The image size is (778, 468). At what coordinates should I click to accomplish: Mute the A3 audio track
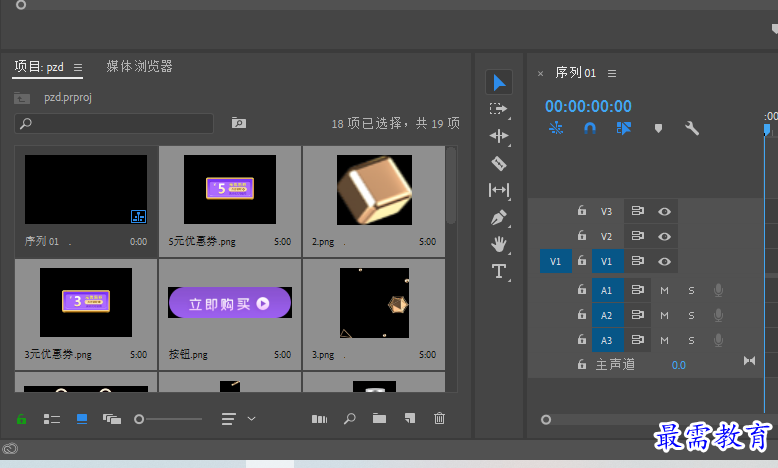click(x=664, y=340)
